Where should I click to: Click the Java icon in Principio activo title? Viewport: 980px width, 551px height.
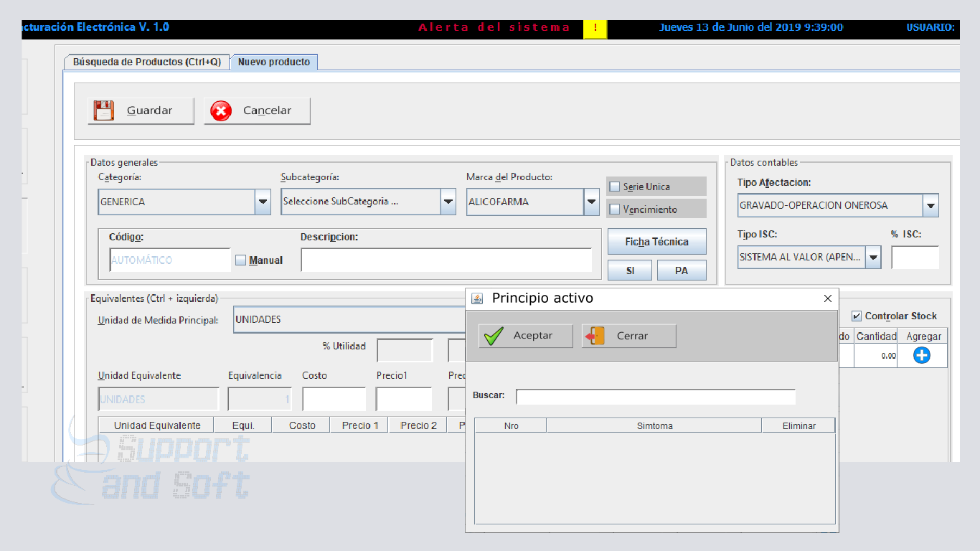(477, 298)
